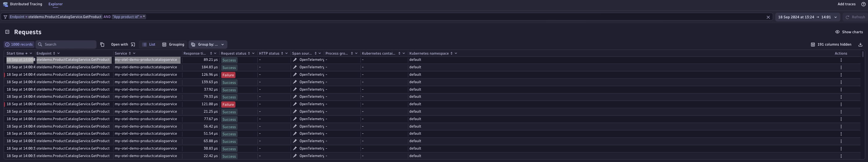
Task: Open the 191 columns hidden settings
Action: pyautogui.click(x=831, y=44)
